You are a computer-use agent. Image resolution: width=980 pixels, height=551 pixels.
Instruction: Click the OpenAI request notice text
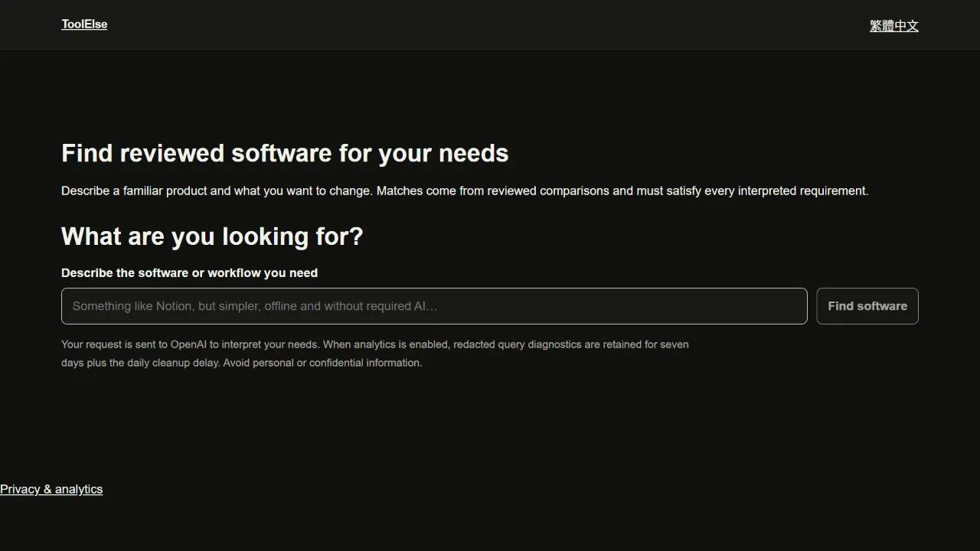[x=375, y=354]
